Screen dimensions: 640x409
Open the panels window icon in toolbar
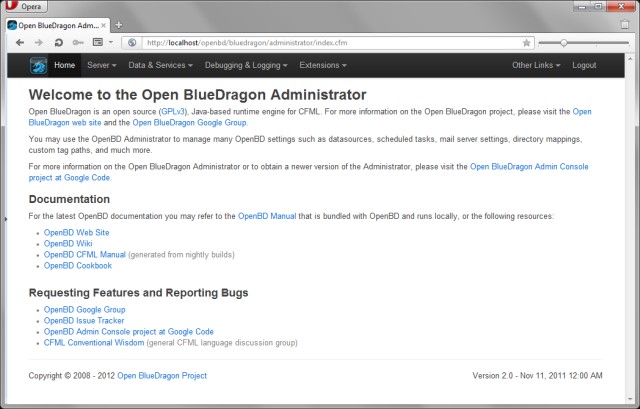tap(98, 42)
